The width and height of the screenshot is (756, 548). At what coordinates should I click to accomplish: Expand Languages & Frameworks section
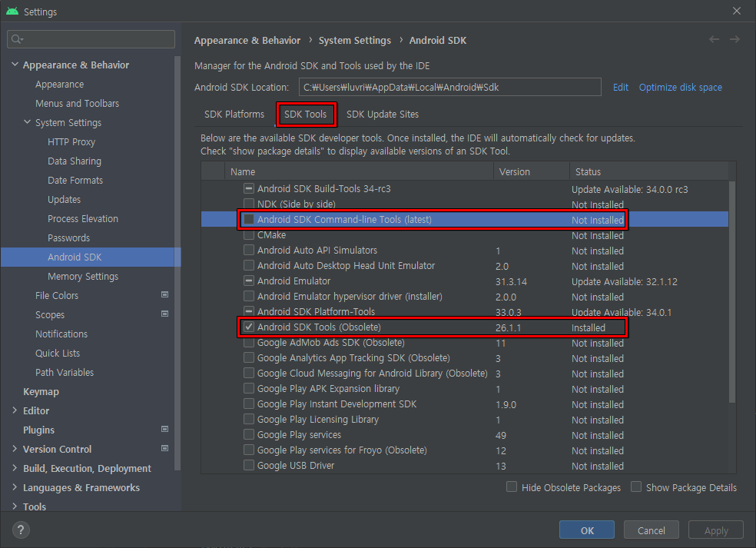pyautogui.click(x=15, y=488)
